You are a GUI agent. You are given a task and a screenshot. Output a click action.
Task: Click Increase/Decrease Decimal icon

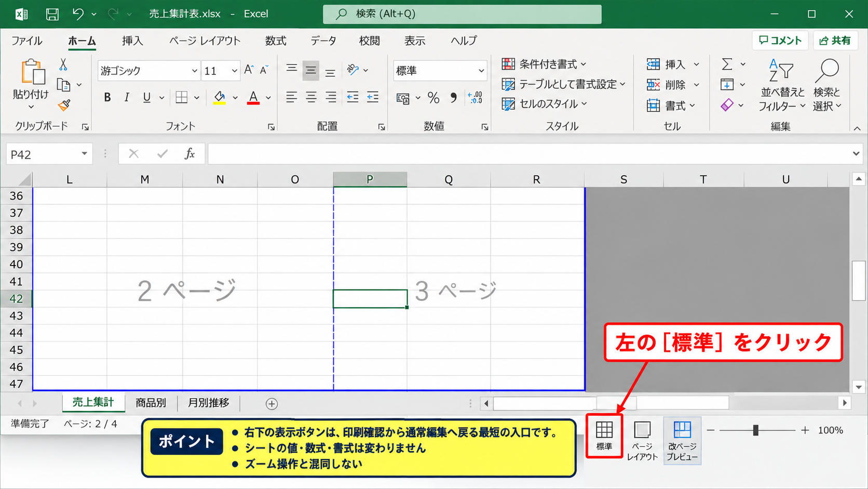click(x=475, y=97)
